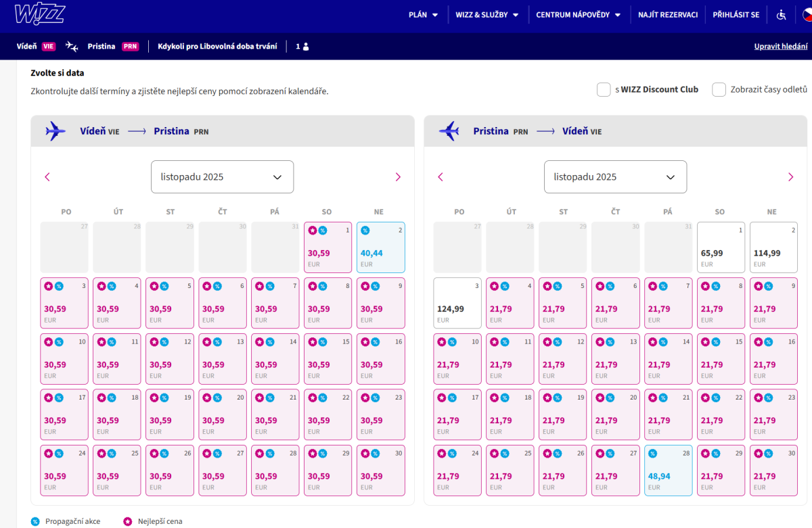Enable the WIZZ Discount Club checkbox

tap(604, 90)
